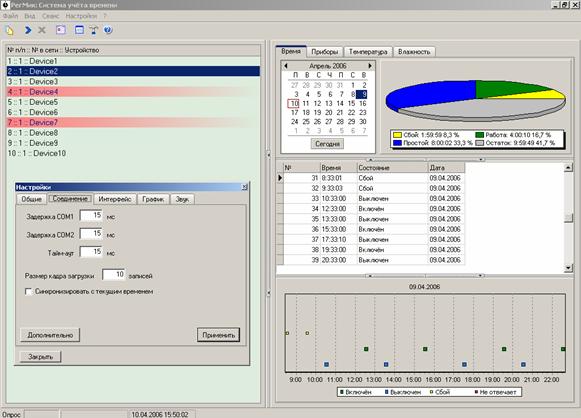Viewport: 581px width, 418px height.
Task: Click blue Выключен marker between 17:00 and 18:00
Action: 464,365
